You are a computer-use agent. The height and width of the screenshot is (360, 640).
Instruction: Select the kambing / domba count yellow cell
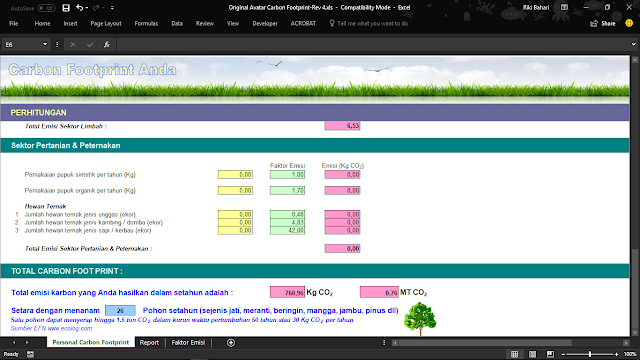click(x=235, y=222)
